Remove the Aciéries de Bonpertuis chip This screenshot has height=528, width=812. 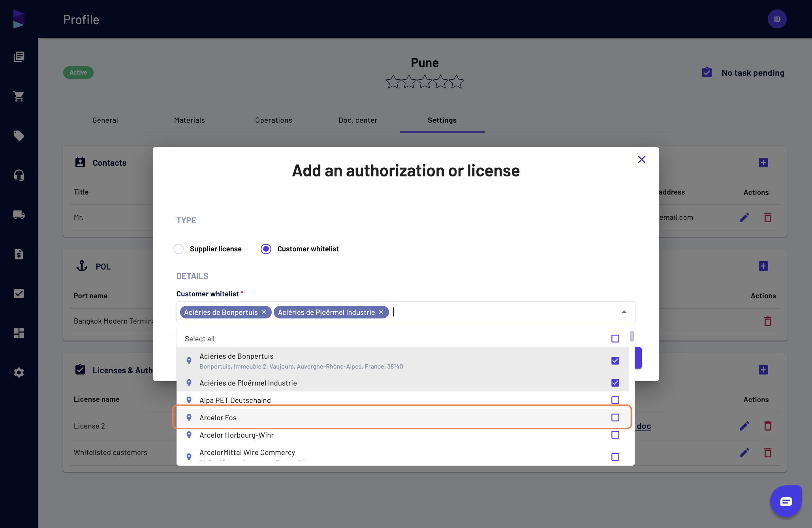click(x=264, y=312)
